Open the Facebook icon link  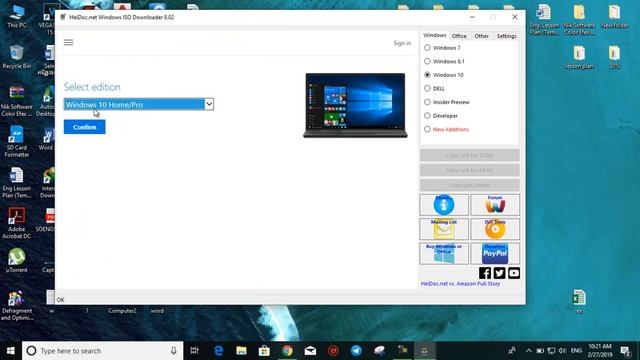click(x=485, y=273)
